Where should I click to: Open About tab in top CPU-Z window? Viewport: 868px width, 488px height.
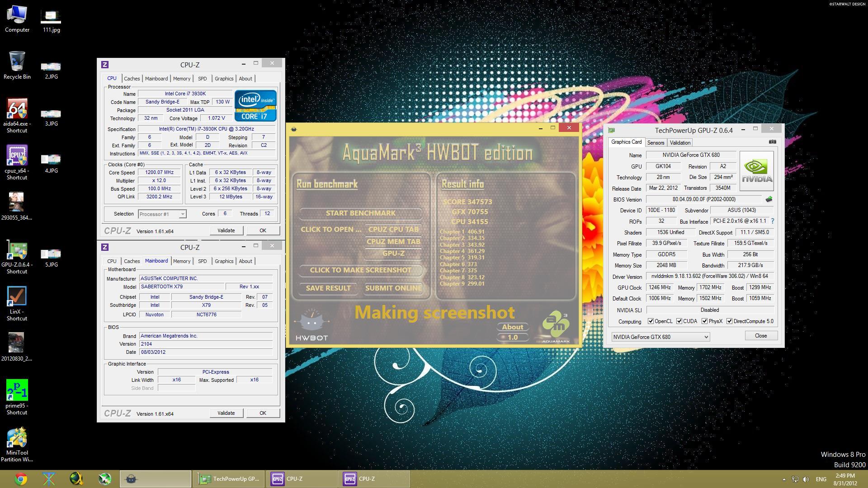coord(245,79)
